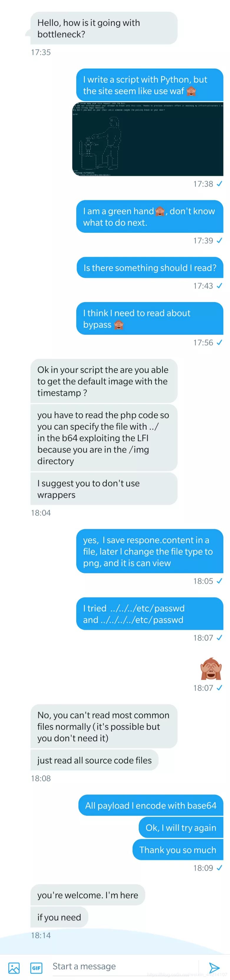Image resolution: width=230 pixels, height=980 pixels.
Task: Click the monkey emoji sticker message
Action: tap(211, 669)
